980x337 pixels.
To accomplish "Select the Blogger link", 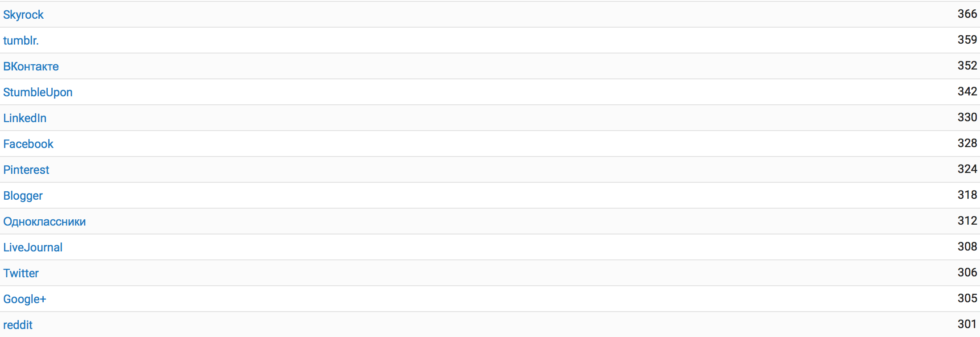I will [23, 196].
